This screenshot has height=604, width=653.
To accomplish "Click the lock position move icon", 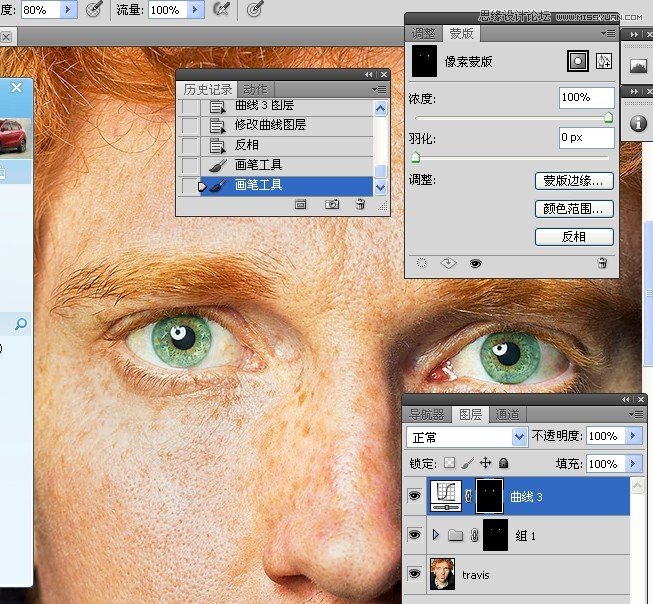I will tap(486, 464).
